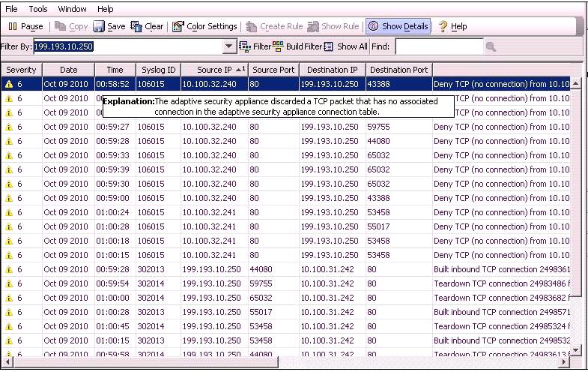Select the row with time 00:59:30
This screenshot has height=372, width=588.
point(285,184)
